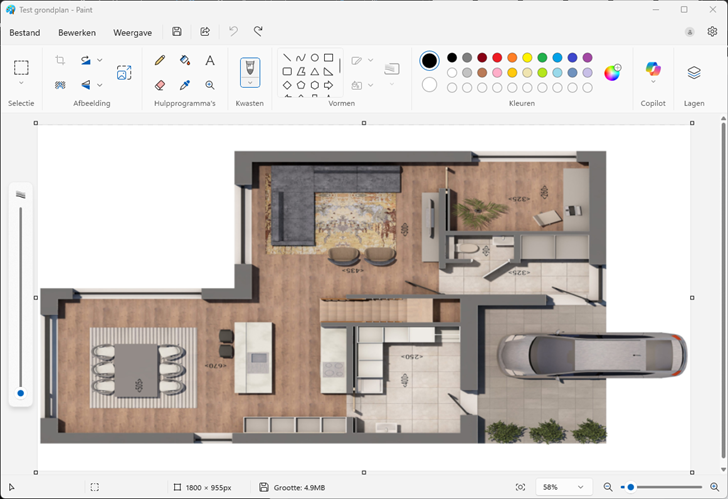Click the Crop image icon

tap(60, 60)
